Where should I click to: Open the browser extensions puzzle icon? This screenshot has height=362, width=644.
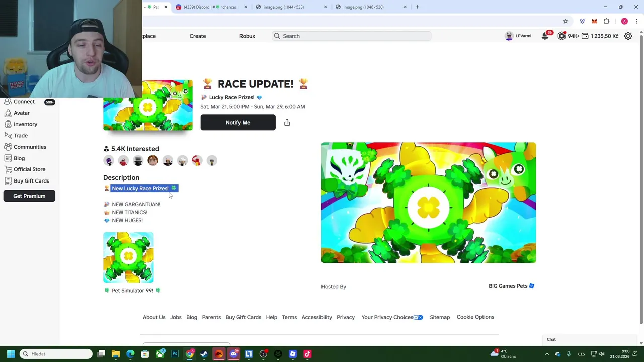click(x=606, y=21)
